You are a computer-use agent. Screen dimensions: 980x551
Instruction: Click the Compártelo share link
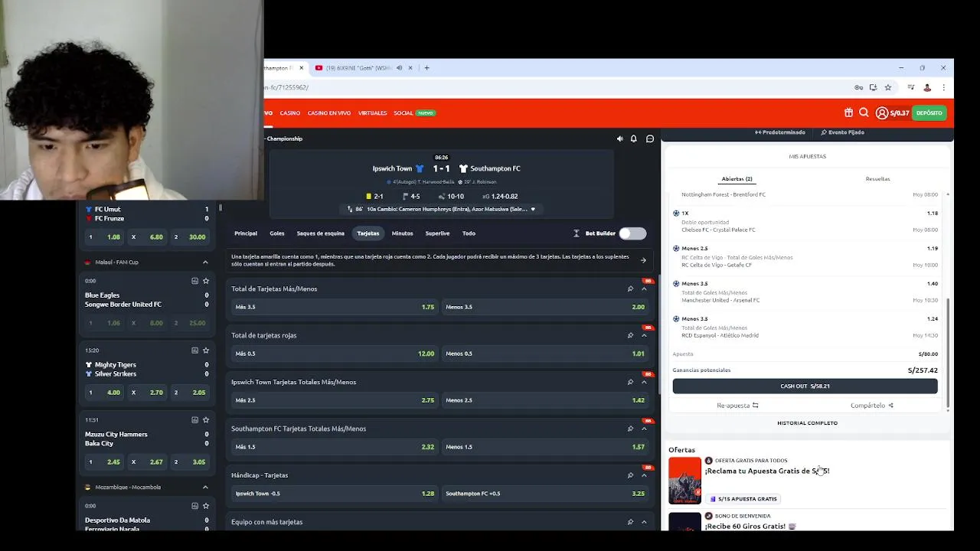pos(871,406)
